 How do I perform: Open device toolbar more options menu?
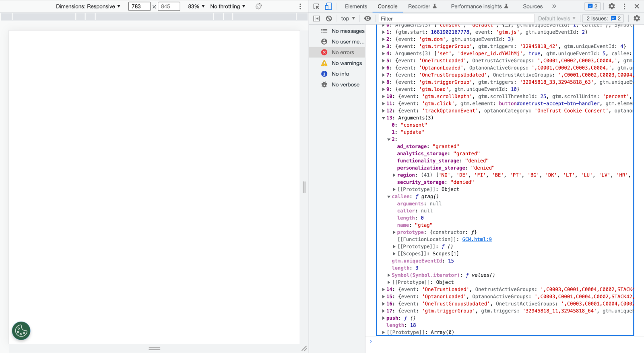(300, 6)
